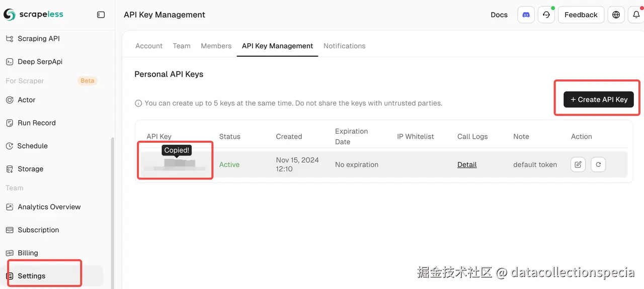Switch to the Account tab

[149, 46]
